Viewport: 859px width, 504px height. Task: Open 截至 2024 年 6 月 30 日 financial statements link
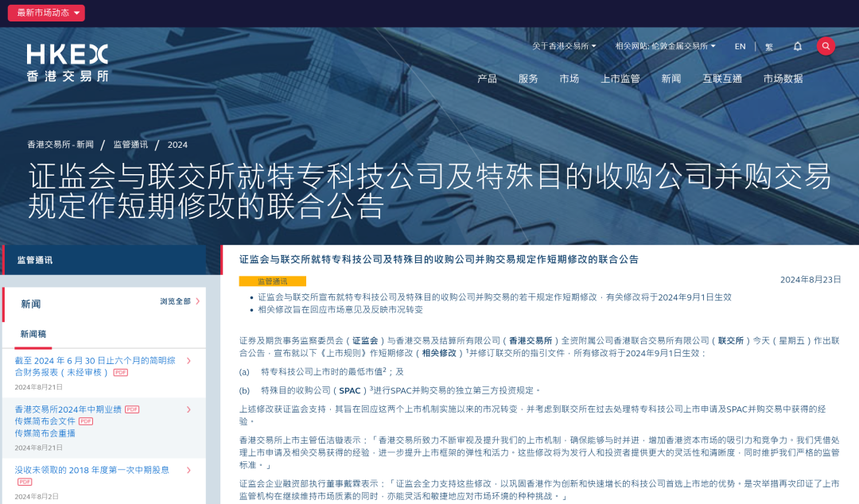click(95, 366)
